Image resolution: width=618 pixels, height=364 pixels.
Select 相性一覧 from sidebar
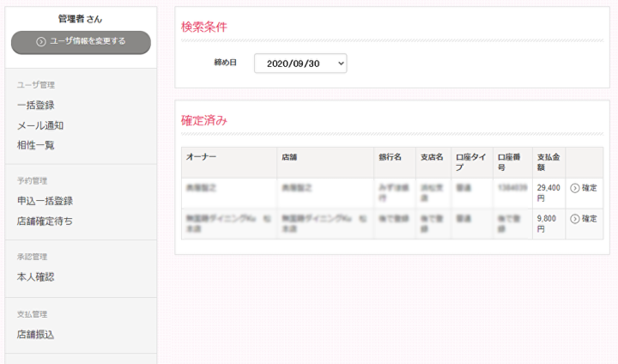pos(36,145)
